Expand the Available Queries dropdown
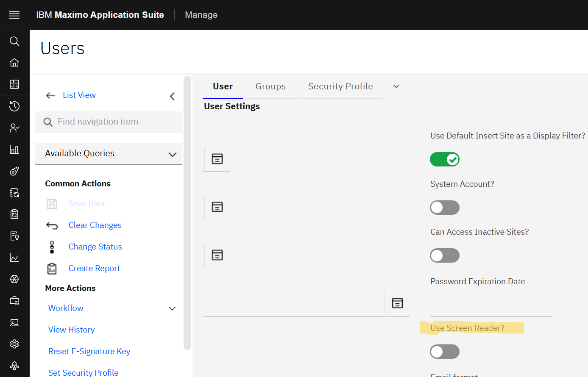Viewport: 588px width, 377px height. click(172, 154)
